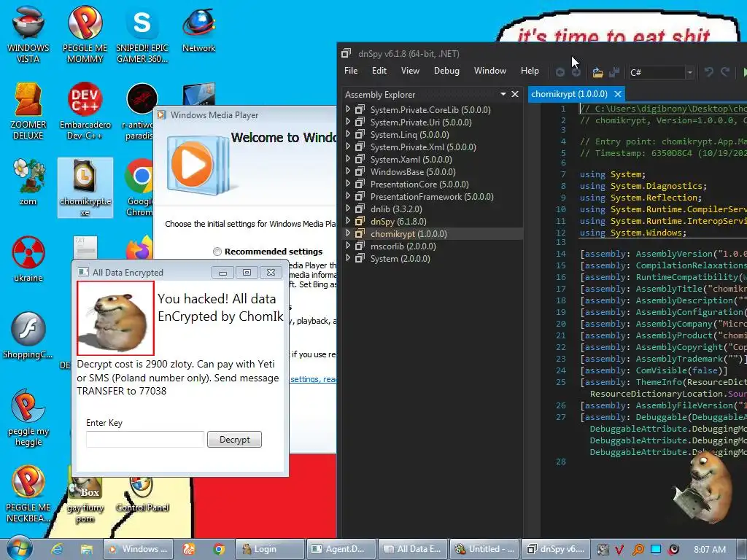Open the ShoppingC... Flash desktop icon
The image size is (747, 560).
[x=28, y=335]
